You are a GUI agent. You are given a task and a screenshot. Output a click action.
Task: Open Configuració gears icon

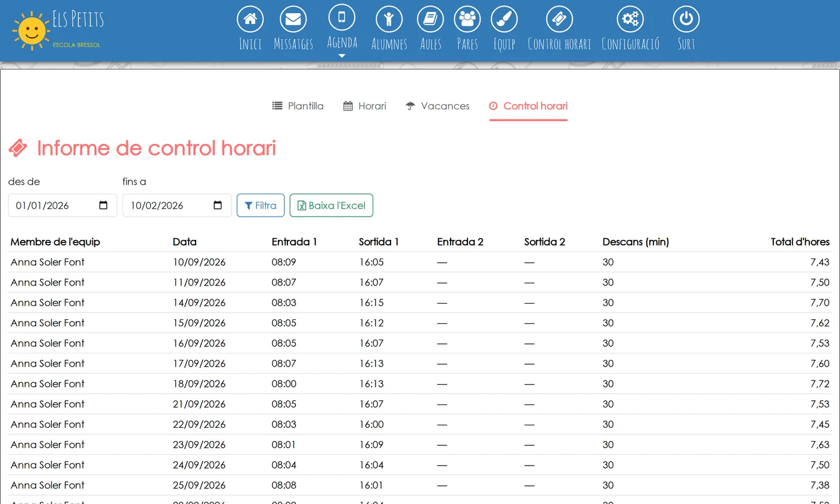click(630, 19)
